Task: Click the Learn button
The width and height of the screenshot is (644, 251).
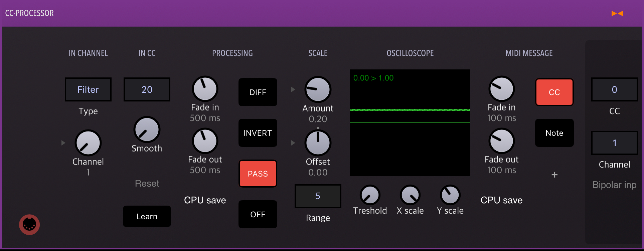Action: 147,216
